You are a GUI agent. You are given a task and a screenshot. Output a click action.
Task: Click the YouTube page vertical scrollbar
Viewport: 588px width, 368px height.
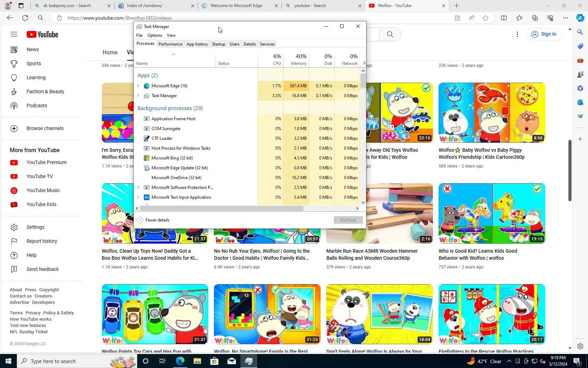[570, 170]
